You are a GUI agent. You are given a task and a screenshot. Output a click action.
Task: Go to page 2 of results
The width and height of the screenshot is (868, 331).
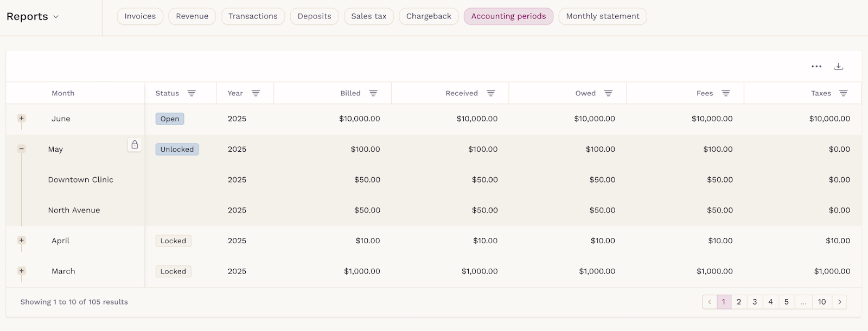pos(738,302)
